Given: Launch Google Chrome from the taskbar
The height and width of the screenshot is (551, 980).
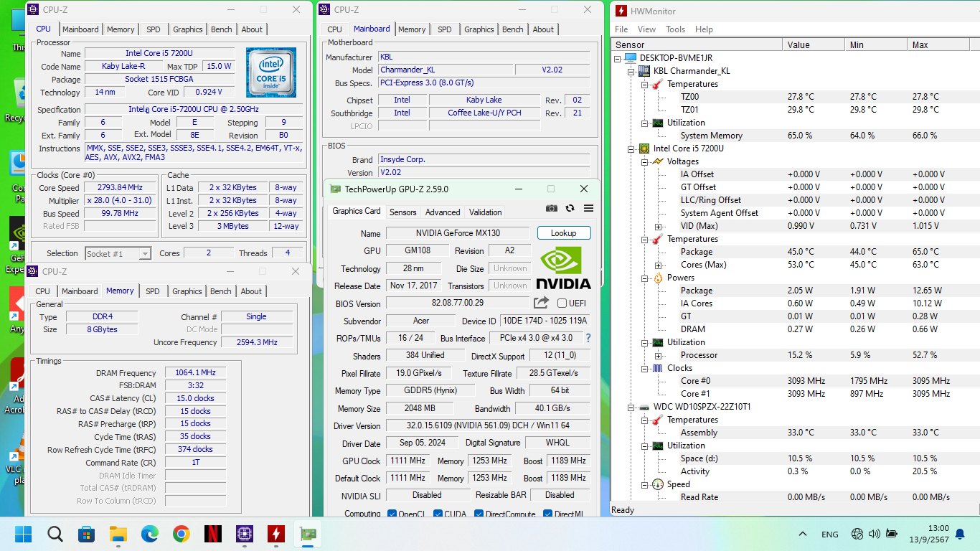Looking at the screenshot, I should (x=182, y=534).
